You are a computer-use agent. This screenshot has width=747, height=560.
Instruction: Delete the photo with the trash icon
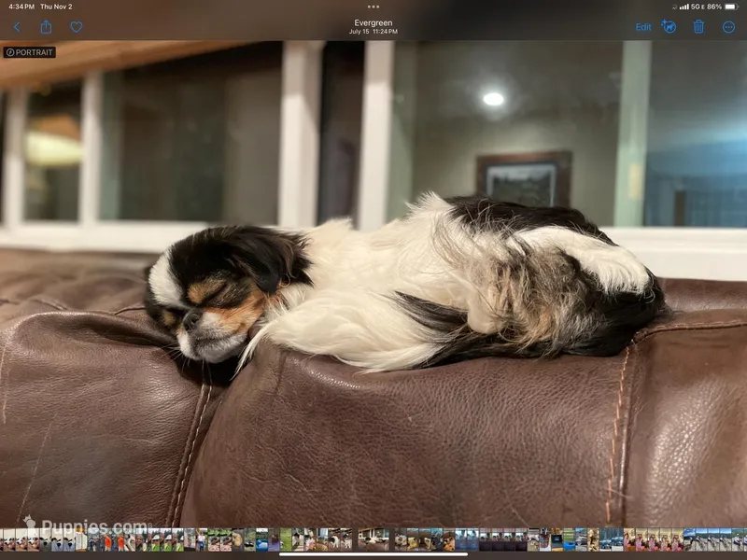click(698, 27)
